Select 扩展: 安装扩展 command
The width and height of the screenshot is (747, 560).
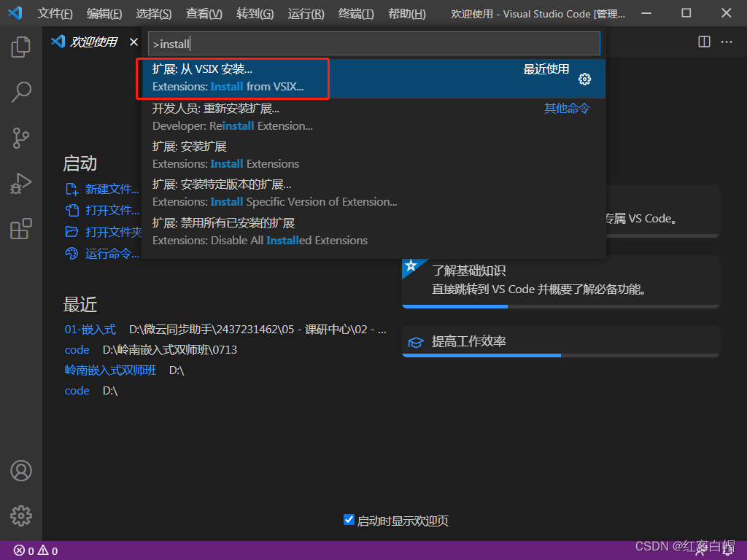pos(374,155)
